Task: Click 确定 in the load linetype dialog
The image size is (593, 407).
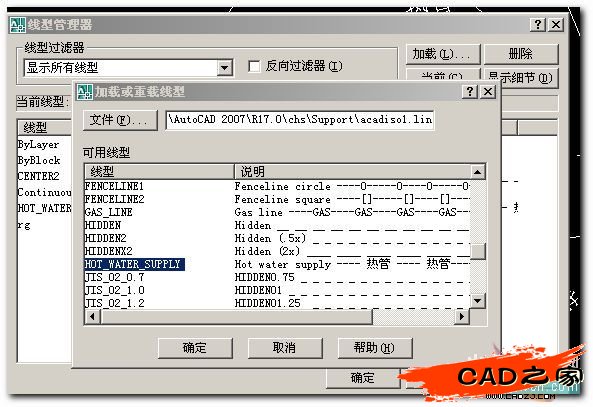Action: coord(195,348)
